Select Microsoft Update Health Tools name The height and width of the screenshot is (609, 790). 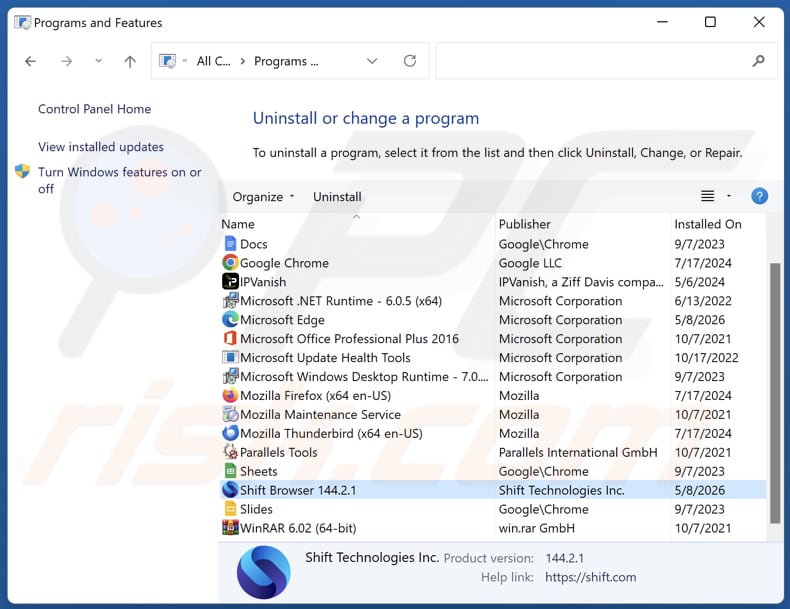coord(325,358)
